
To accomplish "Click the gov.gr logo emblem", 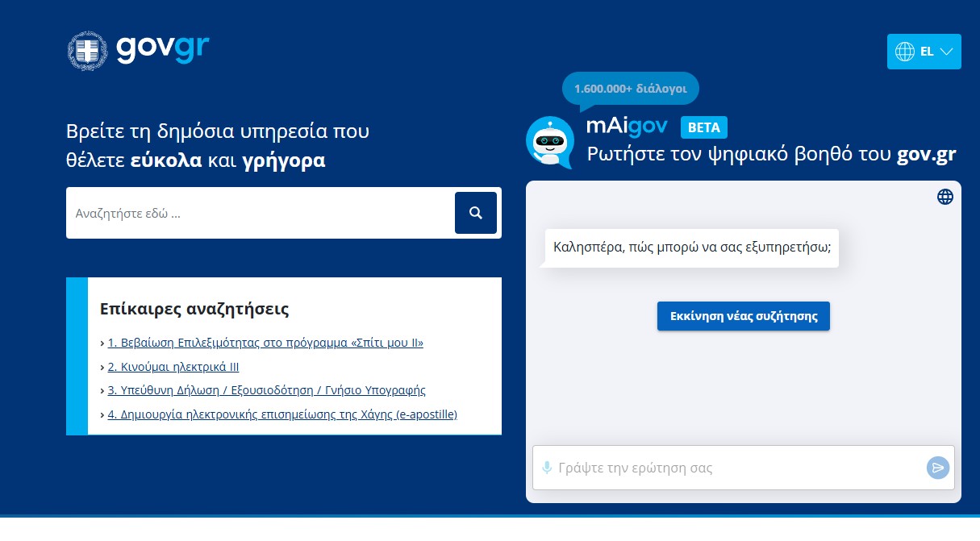I will click(x=87, y=52).
